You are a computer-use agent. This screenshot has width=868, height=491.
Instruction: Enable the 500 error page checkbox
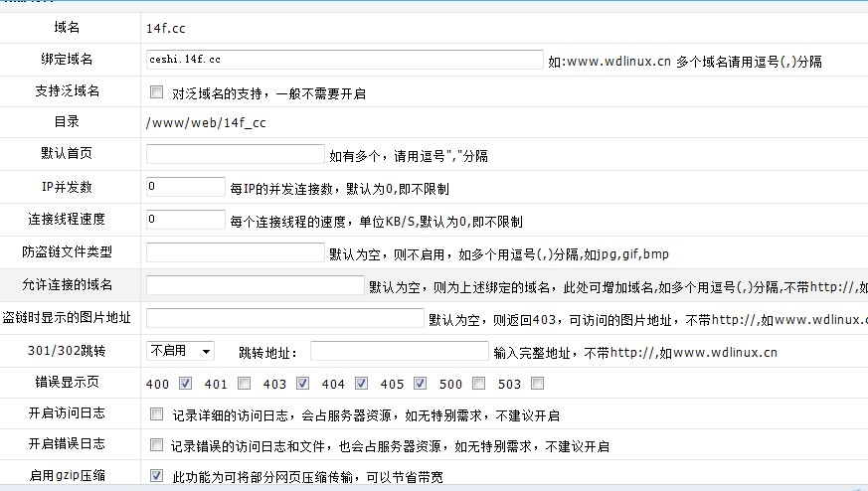(479, 383)
